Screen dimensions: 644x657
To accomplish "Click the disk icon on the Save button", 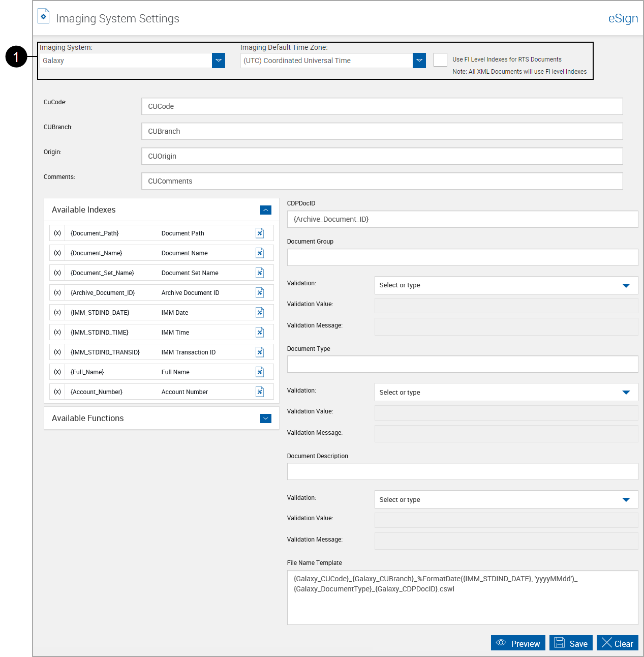I will coord(559,643).
